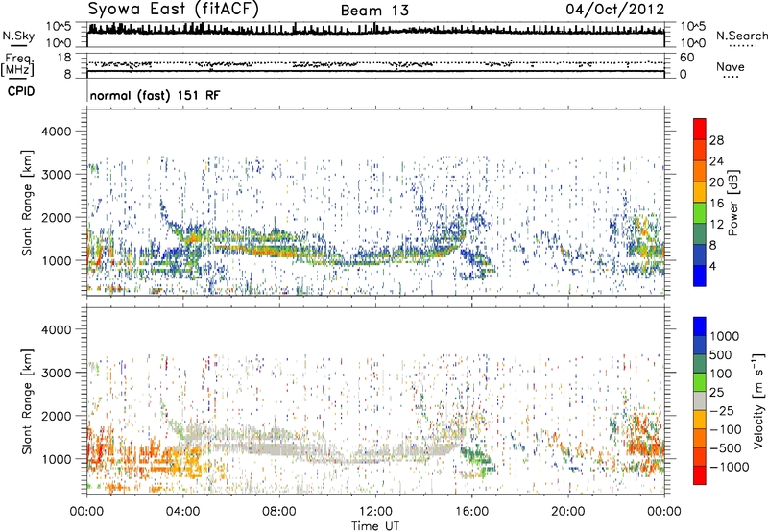Click the blue top segment of Velocity colorbar

700,326
